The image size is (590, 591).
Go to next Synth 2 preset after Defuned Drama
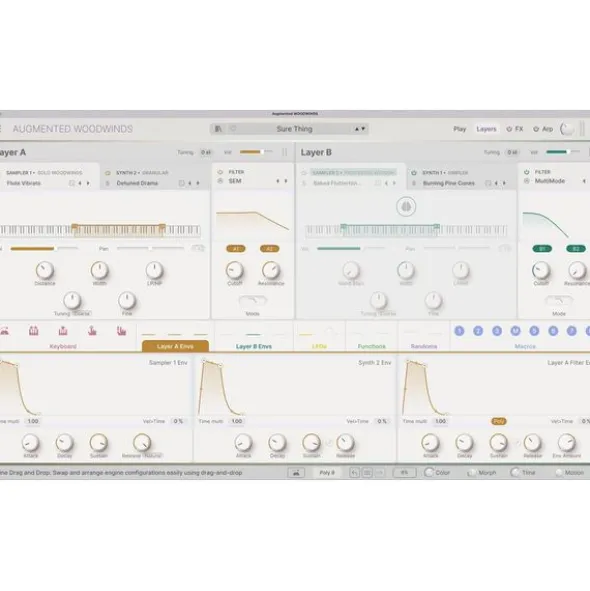(198, 183)
